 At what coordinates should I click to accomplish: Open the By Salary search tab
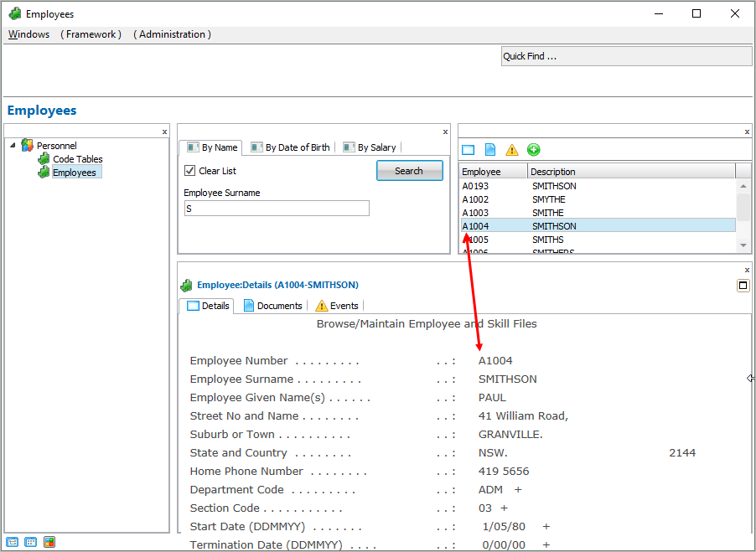tap(370, 147)
